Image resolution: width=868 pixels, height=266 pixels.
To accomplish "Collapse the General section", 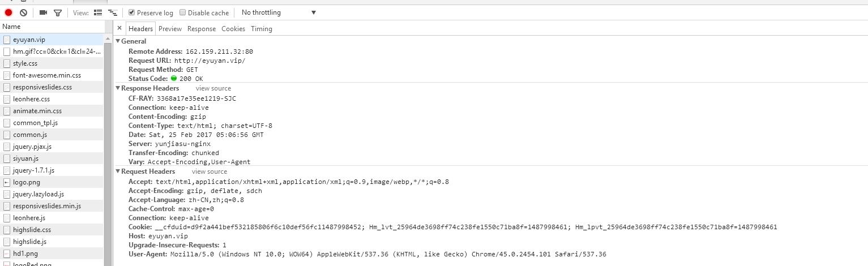I will (118, 41).
